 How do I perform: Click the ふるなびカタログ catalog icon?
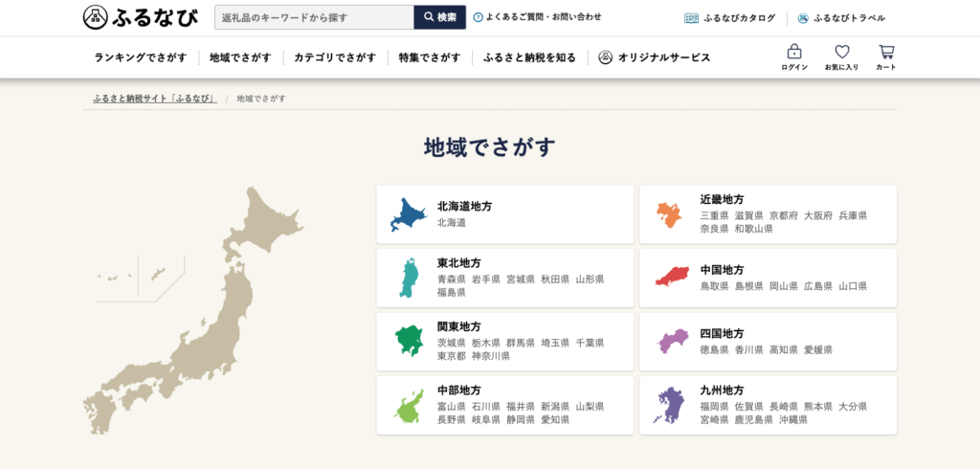coord(691,18)
